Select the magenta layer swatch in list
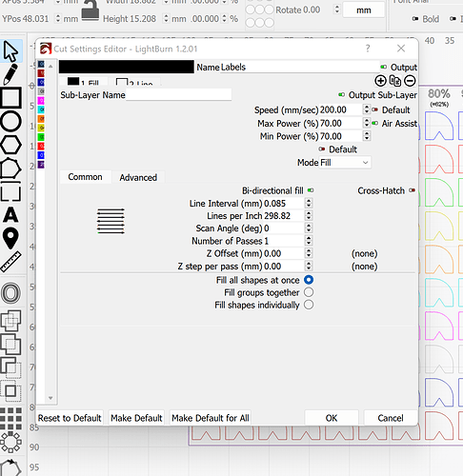 pos(41,101)
